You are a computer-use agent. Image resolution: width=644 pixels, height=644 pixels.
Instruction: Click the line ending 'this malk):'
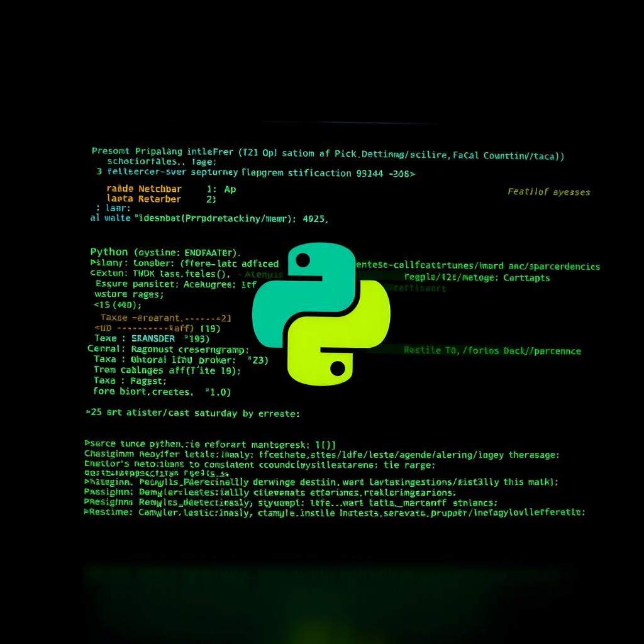click(x=321, y=482)
